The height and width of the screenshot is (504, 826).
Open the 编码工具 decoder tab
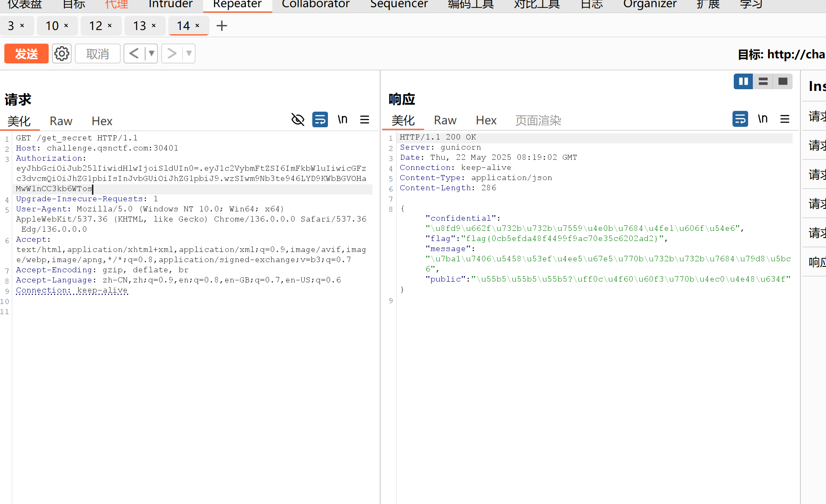pyautogui.click(x=471, y=4)
